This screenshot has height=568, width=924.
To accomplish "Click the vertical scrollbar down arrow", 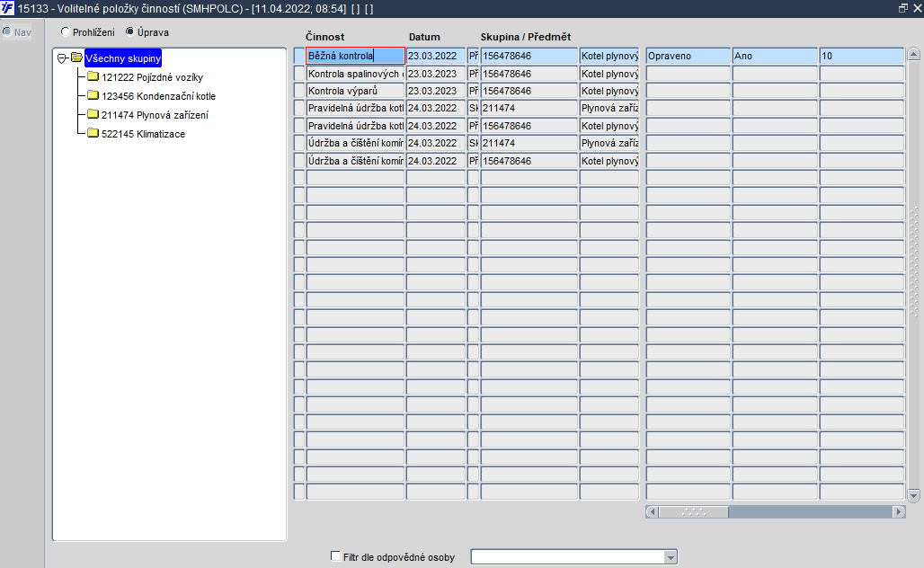I will click(x=913, y=495).
